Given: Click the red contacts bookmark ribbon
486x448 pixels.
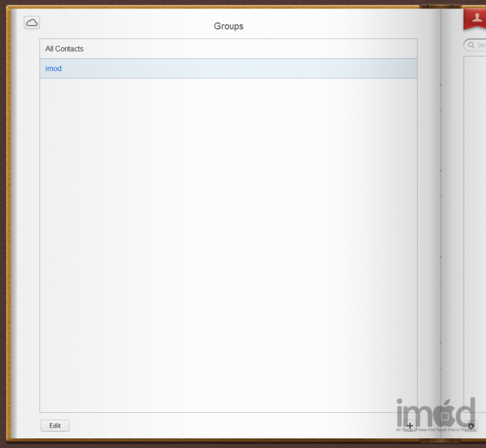Looking at the screenshot, I should 475,19.
